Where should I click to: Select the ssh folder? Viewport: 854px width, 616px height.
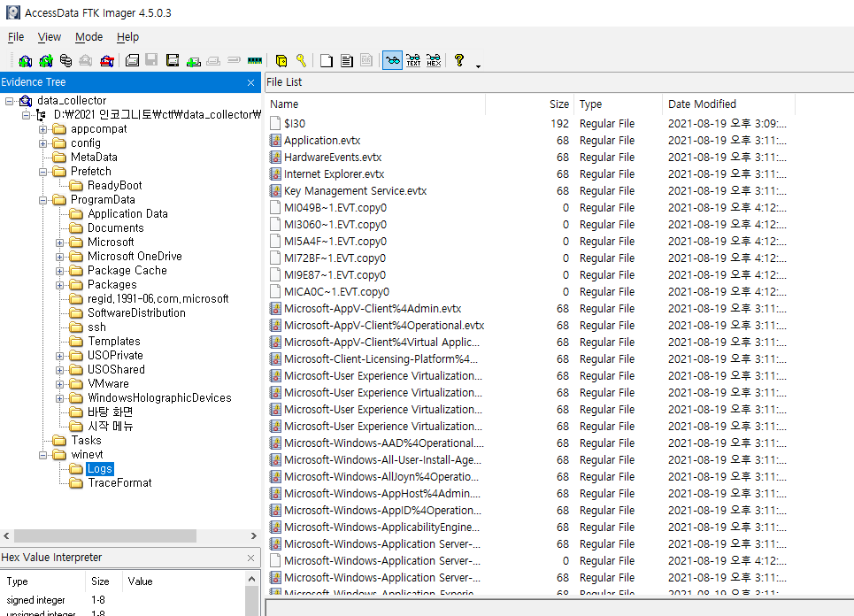point(96,327)
